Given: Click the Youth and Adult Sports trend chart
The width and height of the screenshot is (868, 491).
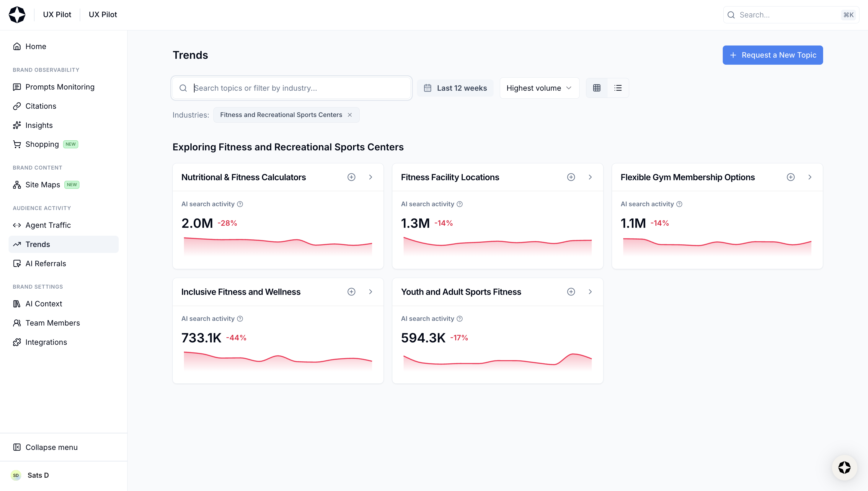Looking at the screenshot, I should (497, 361).
